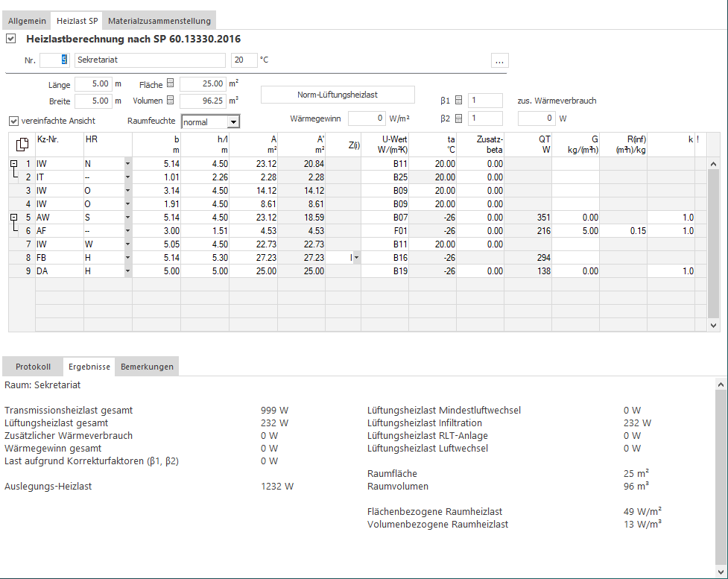The width and height of the screenshot is (728, 579).
Task: Click the Breite input field
Action: click(x=93, y=101)
